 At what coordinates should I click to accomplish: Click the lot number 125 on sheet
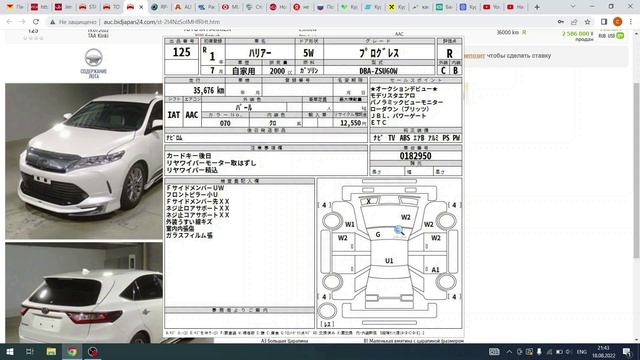pyautogui.click(x=181, y=52)
